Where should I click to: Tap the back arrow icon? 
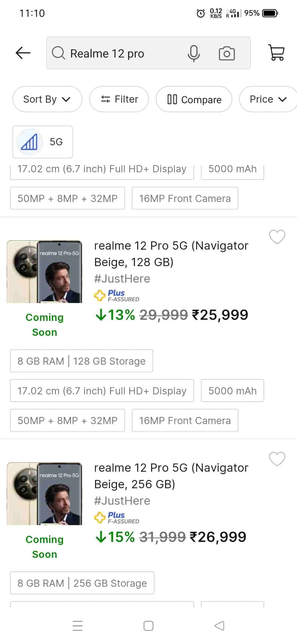tap(23, 53)
